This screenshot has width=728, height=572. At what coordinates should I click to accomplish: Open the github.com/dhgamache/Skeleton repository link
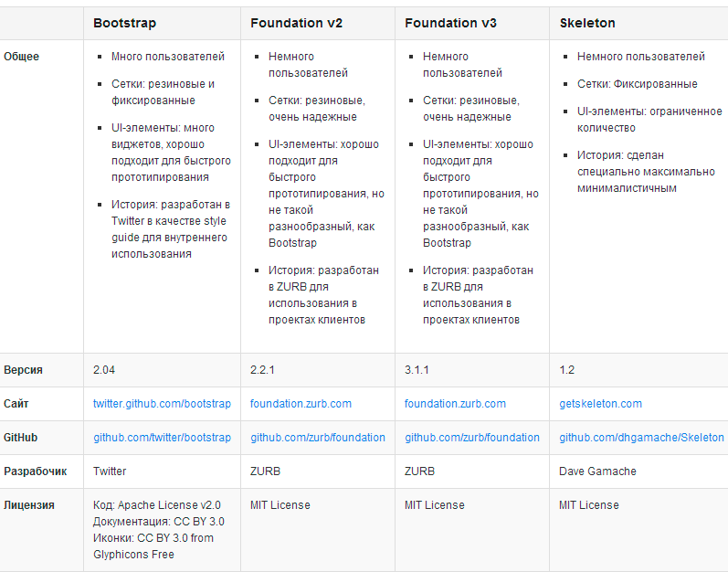point(641,438)
